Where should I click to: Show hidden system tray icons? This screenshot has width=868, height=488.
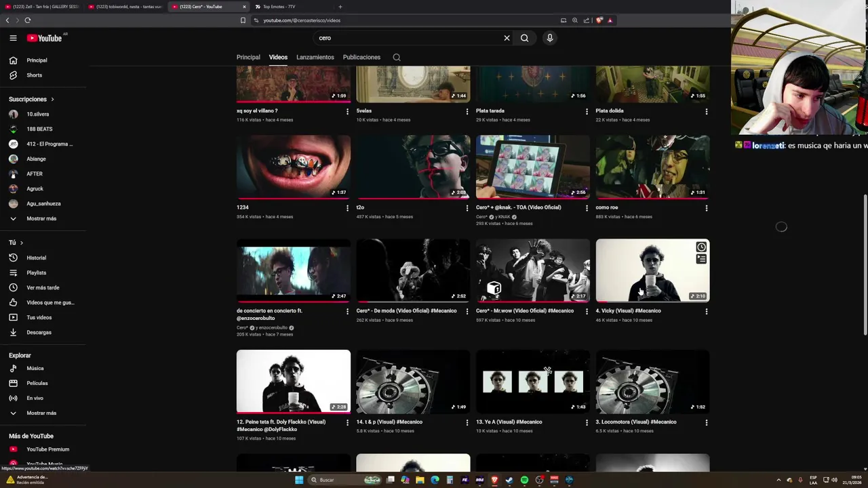point(778,480)
